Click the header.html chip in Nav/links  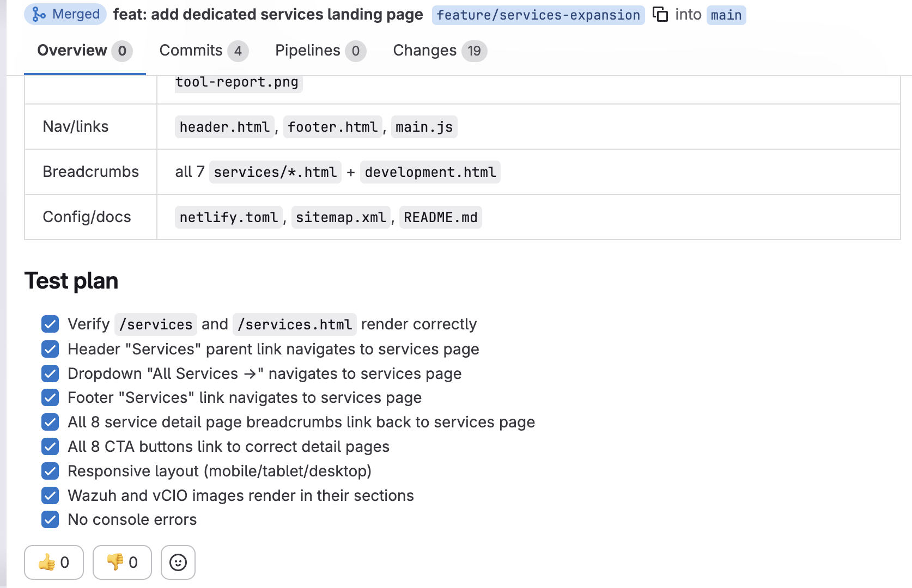click(x=224, y=126)
